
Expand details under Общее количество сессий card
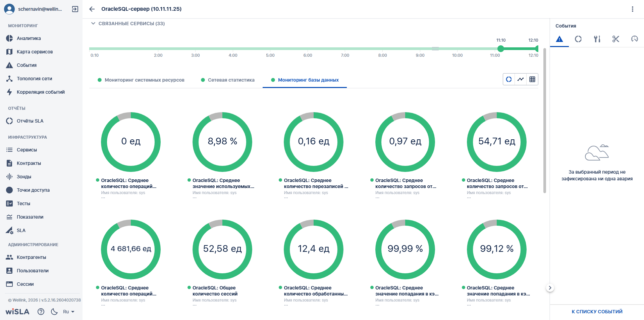[x=195, y=305]
